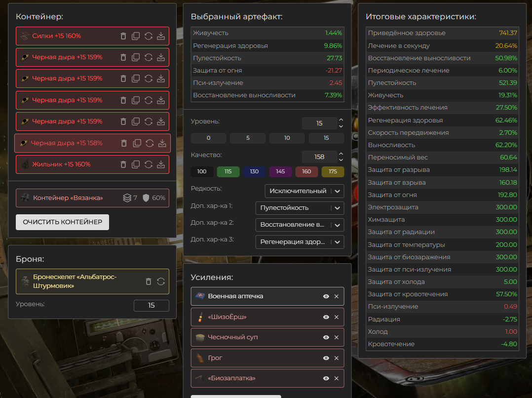The image size is (532, 398).
Task: Click the Качество value input field
Action: click(319, 157)
